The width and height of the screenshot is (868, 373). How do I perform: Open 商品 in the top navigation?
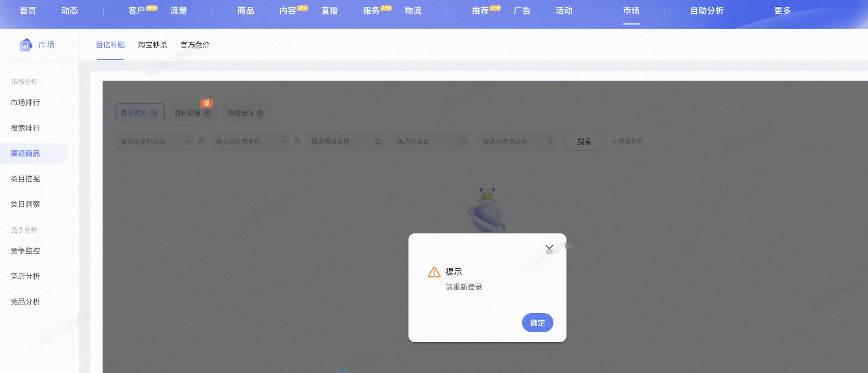[246, 11]
